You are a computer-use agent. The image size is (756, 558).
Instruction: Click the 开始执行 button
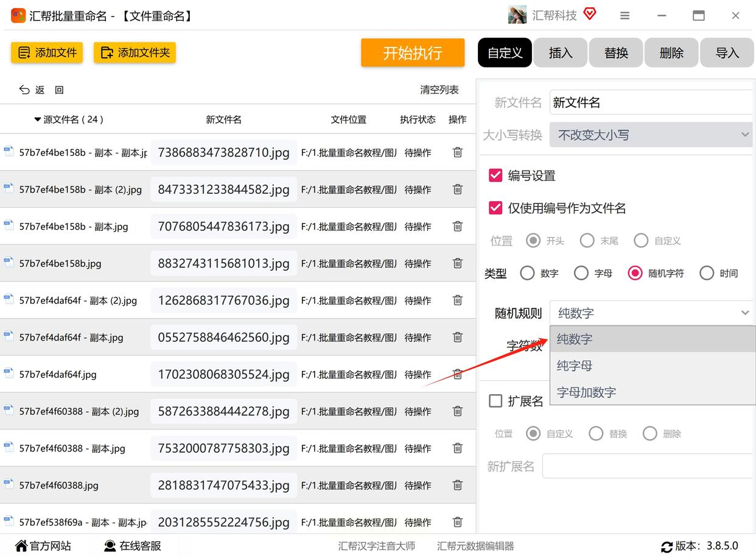pyautogui.click(x=412, y=53)
